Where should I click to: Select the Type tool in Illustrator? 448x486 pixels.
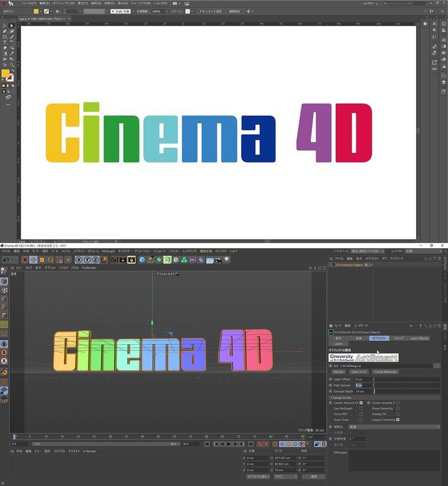pos(4,42)
